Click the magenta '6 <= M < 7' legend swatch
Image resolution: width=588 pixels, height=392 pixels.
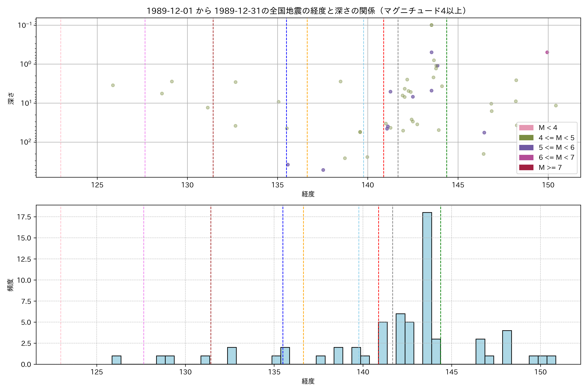tap(526, 157)
